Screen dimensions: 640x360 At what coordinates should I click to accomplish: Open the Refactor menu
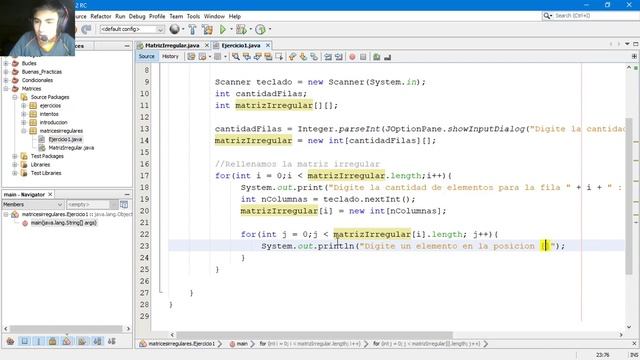pyautogui.click(x=100, y=16)
